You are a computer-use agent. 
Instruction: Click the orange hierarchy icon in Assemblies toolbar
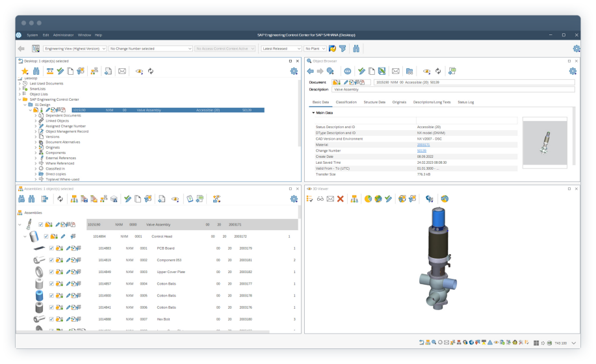[x=74, y=199]
